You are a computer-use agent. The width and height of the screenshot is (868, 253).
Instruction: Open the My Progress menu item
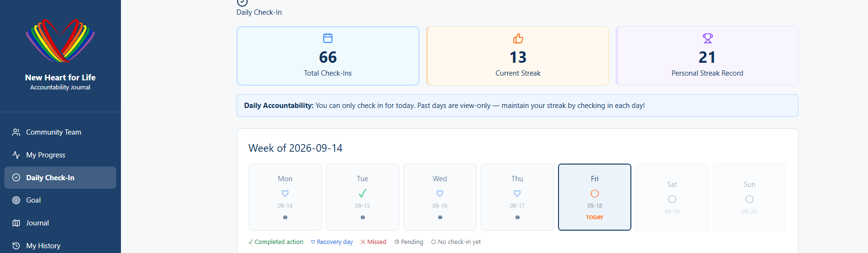click(60, 155)
